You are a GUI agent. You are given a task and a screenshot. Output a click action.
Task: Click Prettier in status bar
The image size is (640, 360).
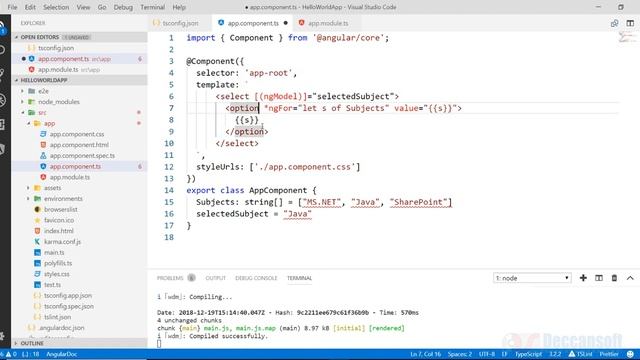[609, 354]
